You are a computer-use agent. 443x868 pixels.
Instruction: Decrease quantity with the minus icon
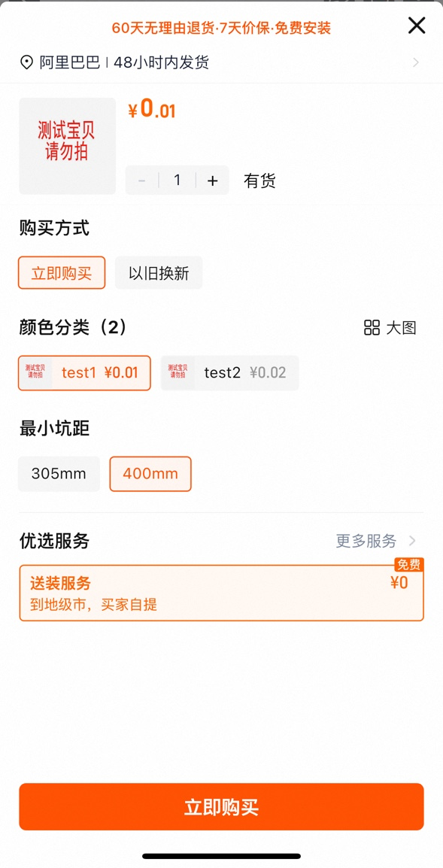coord(141,180)
